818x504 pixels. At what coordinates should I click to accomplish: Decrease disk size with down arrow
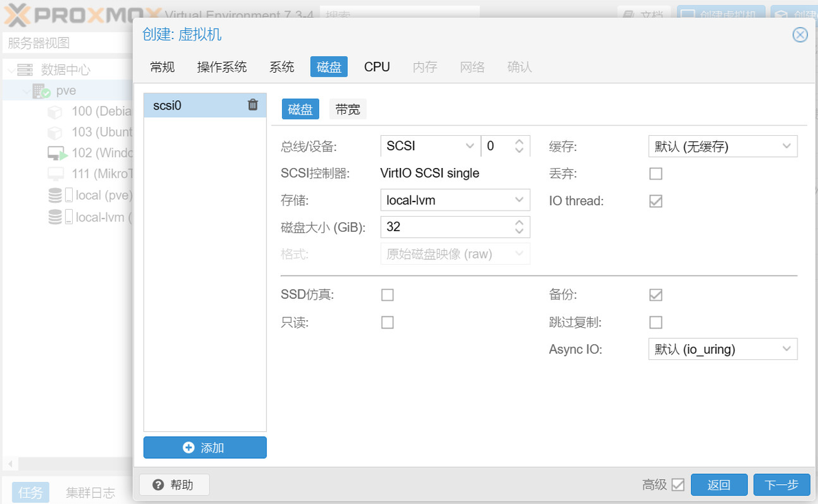pos(519,231)
